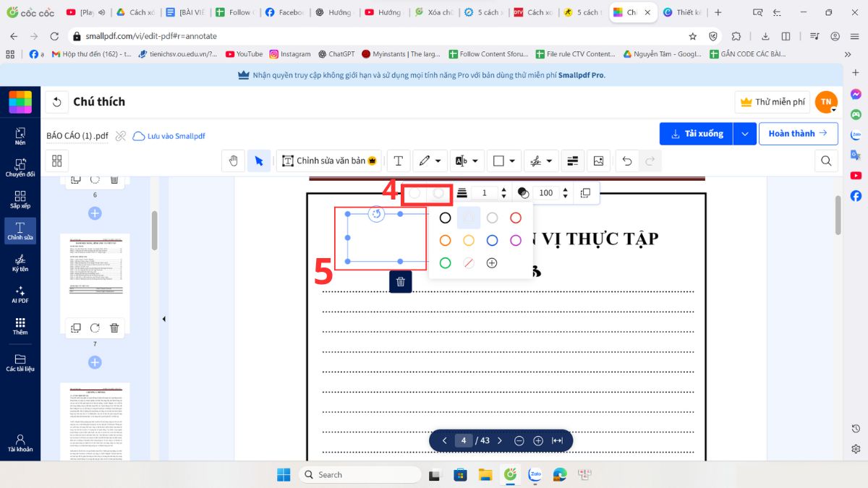Go back with the Chú thích return arrow
Viewport: 868px width, 488px height.
click(x=57, y=102)
